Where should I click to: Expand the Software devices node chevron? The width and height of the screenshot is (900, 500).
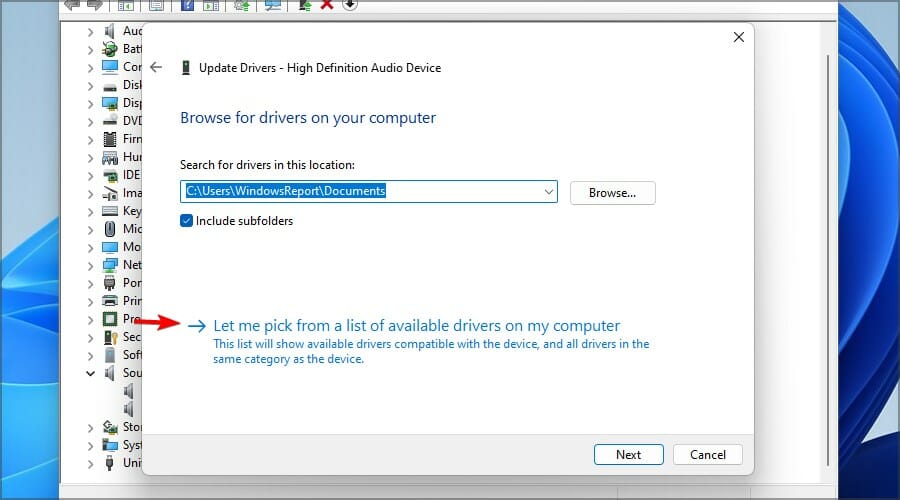click(x=90, y=355)
